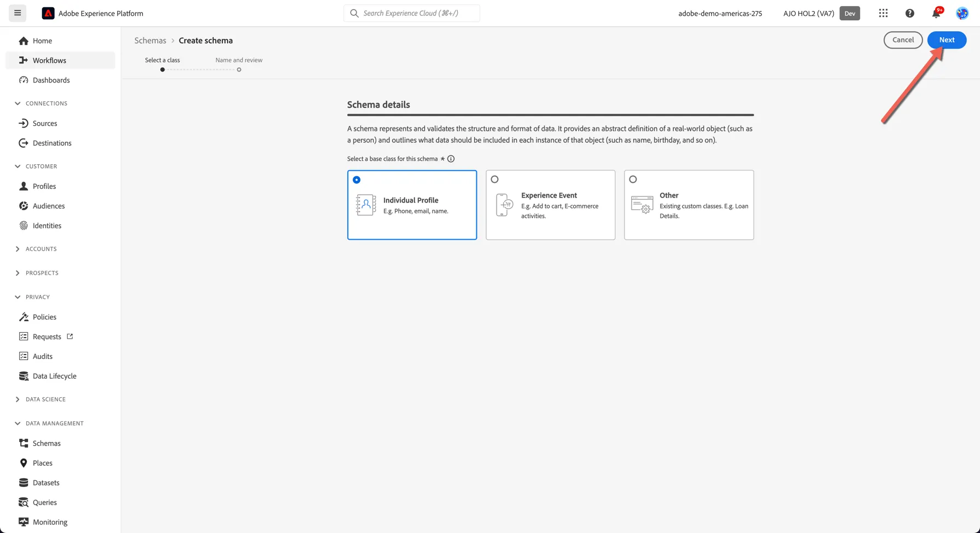Click the Identities fingerprint icon
Screen dimensions: 980x533
(x=24, y=226)
